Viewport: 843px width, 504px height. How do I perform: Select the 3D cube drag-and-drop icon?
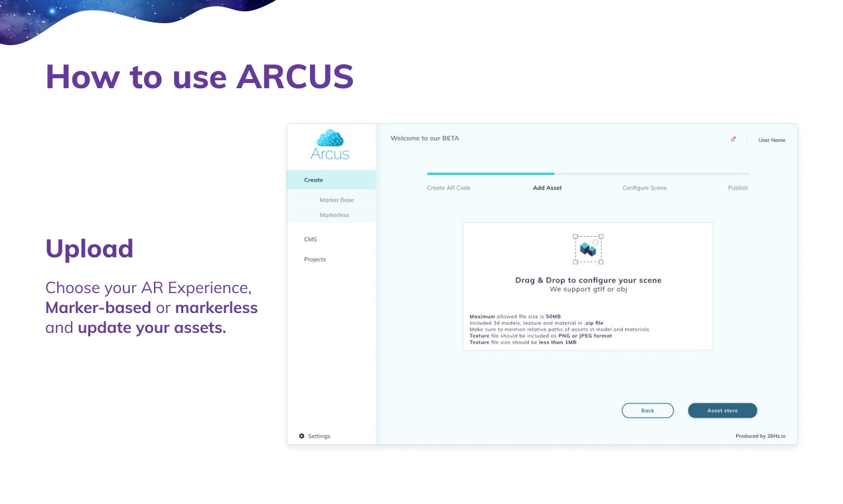click(x=588, y=248)
